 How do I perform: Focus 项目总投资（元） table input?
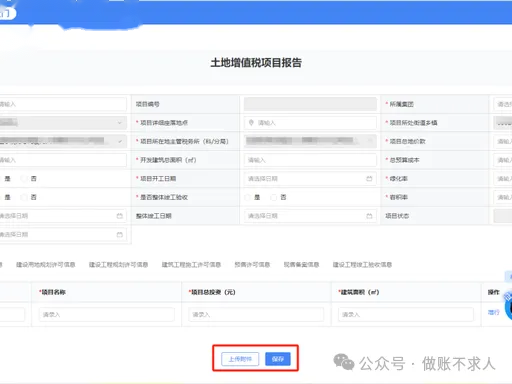[x=256, y=314]
